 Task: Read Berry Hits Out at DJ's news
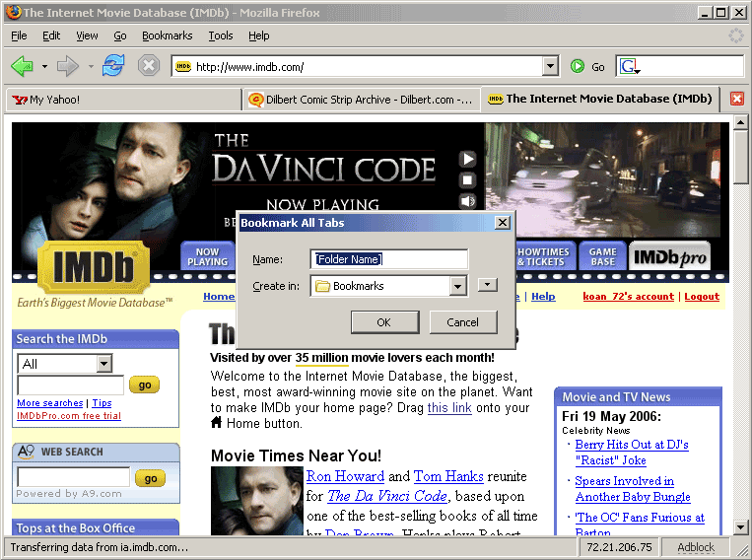point(632,452)
